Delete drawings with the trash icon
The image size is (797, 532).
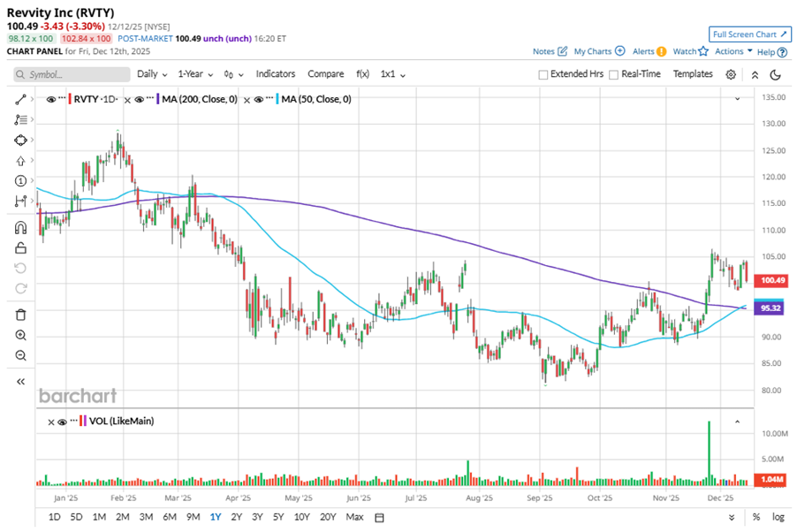click(x=20, y=315)
